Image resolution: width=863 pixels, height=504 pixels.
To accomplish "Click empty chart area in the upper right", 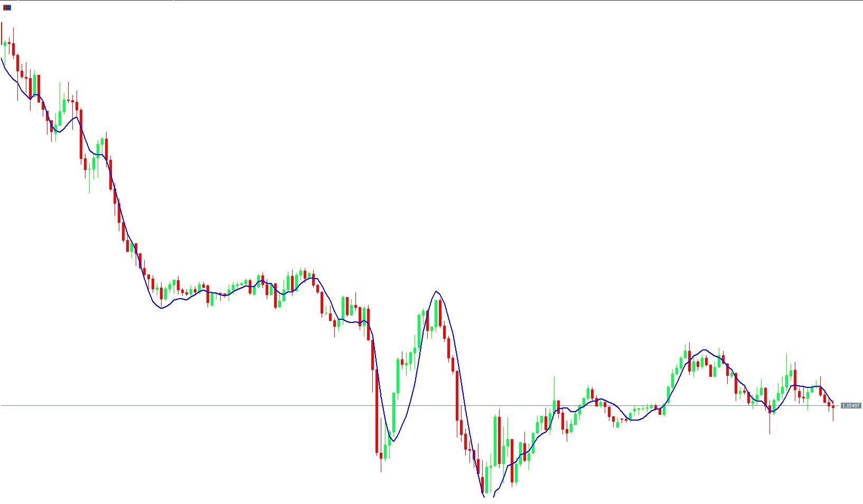I will tap(687, 106).
